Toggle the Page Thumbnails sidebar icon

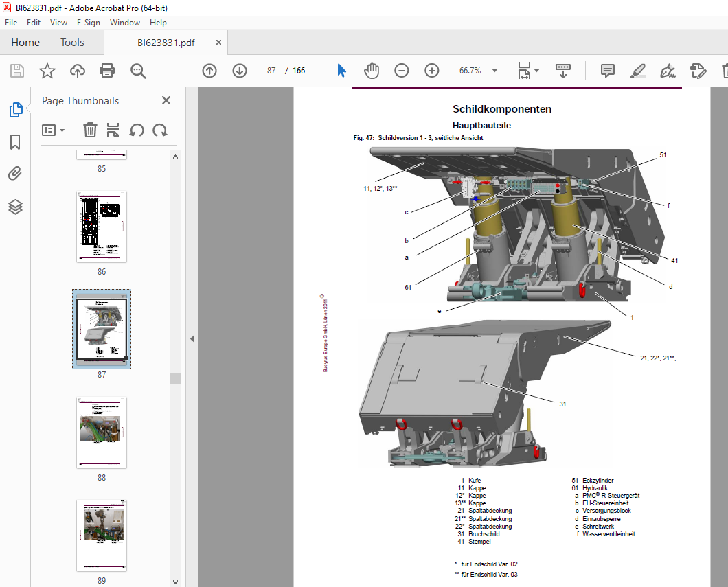click(x=15, y=110)
